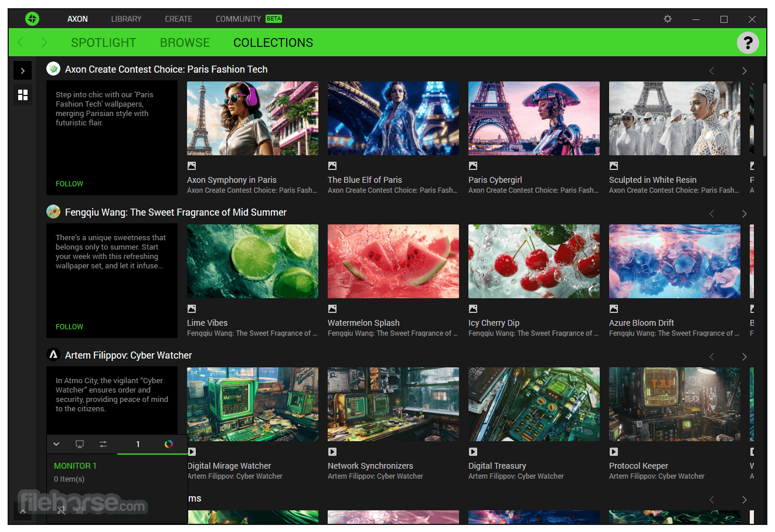
Task: Click the Paris Fashion Tech collection avatar
Action: [53, 69]
